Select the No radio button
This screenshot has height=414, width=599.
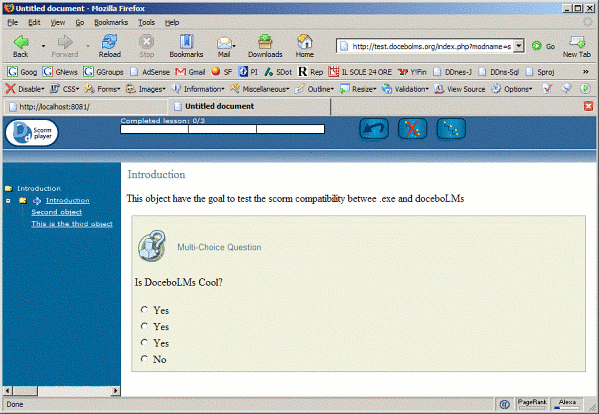pyautogui.click(x=144, y=359)
